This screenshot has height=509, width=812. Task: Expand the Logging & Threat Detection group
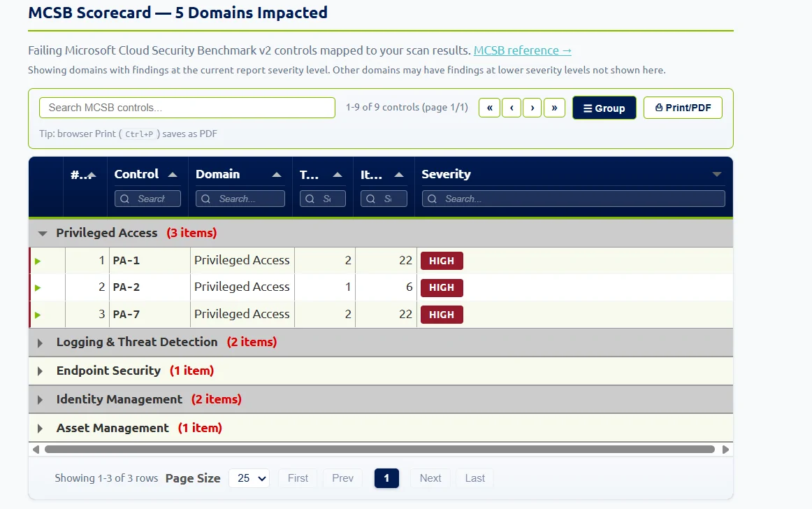tap(40, 343)
